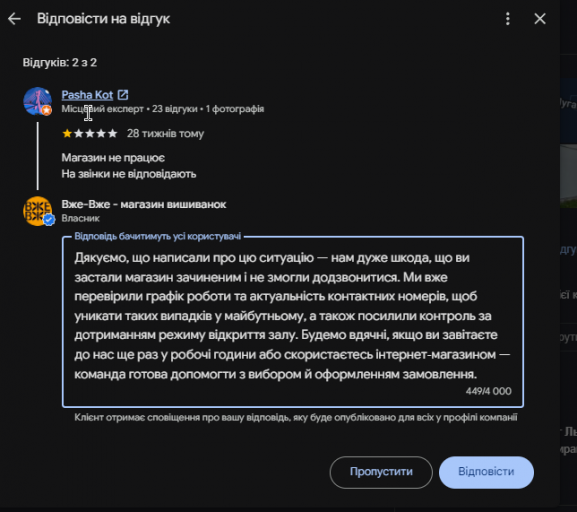Screen dimensions: 577x512
Task: Click the external link icon beside Pasha Kot
Action: point(123,95)
